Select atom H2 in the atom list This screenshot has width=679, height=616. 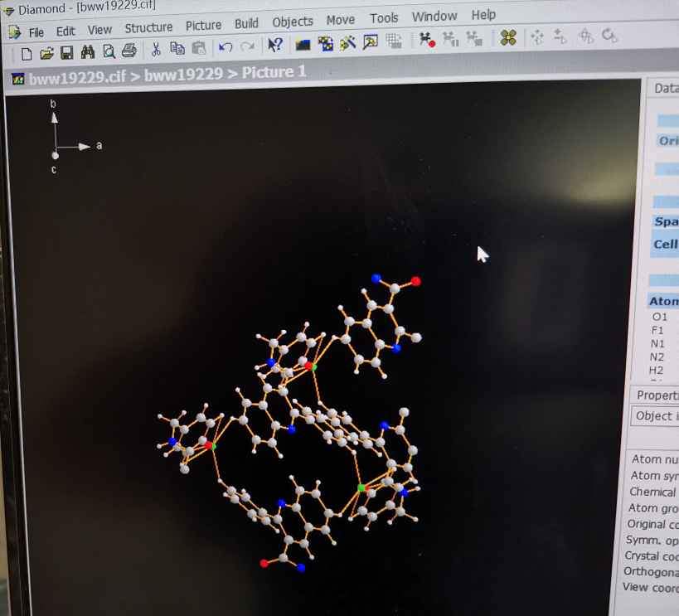pyautogui.click(x=656, y=371)
